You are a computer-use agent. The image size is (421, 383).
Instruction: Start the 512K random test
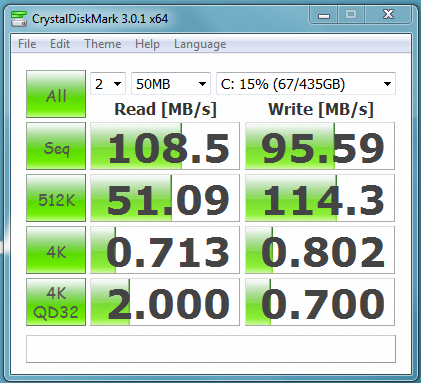coord(56,198)
